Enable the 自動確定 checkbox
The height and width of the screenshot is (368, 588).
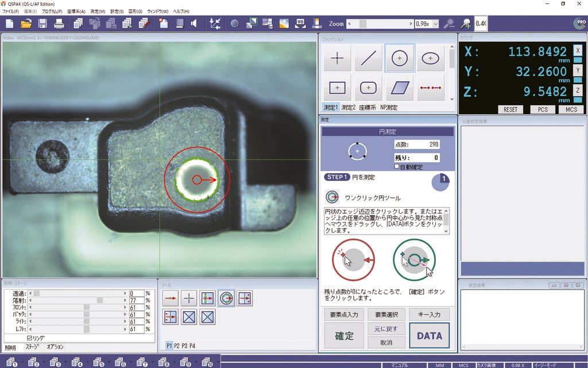pos(397,167)
